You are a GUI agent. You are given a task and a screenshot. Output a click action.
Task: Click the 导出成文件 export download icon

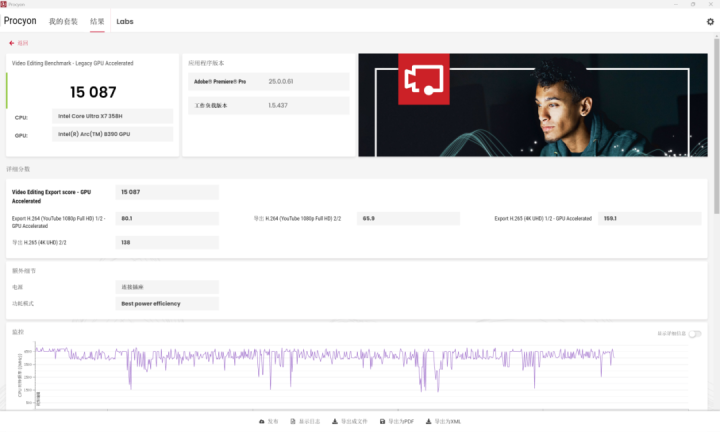[335, 422]
